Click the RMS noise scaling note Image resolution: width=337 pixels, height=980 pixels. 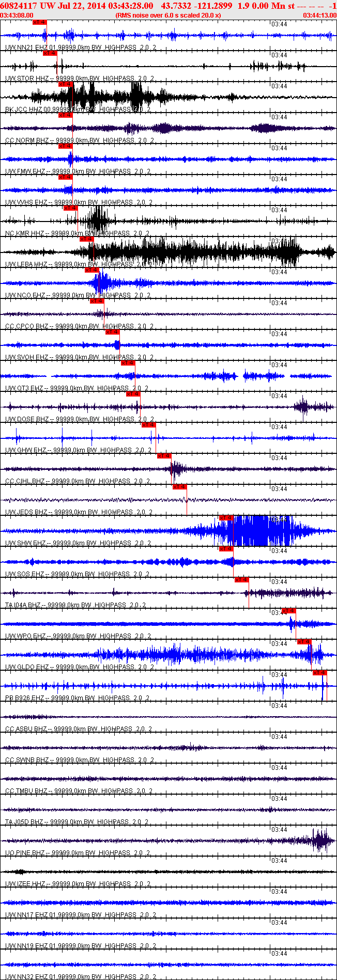[x=168, y=15]
